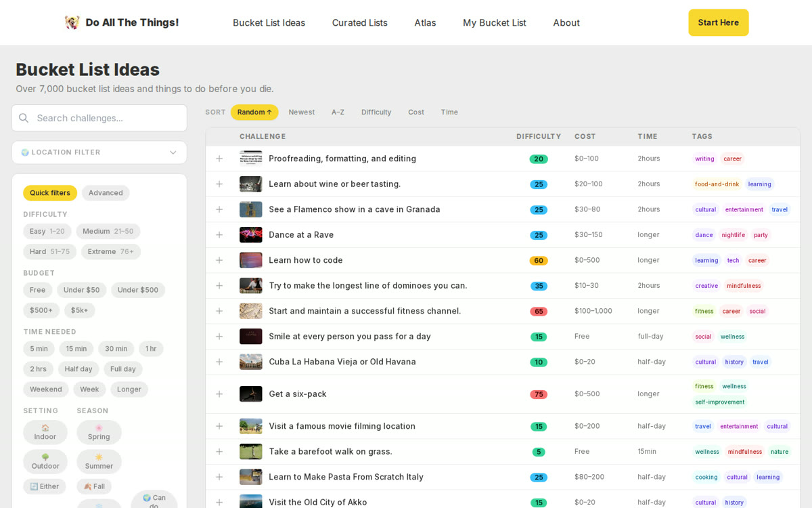Toggle the Hard 51–75 difficulty filter

tap(50, 252)
